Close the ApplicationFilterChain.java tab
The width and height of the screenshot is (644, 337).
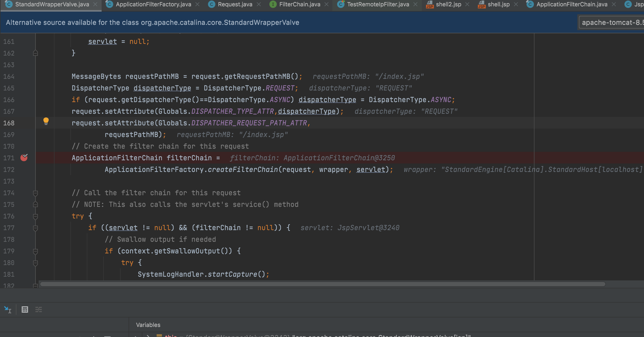coord(614,4)
